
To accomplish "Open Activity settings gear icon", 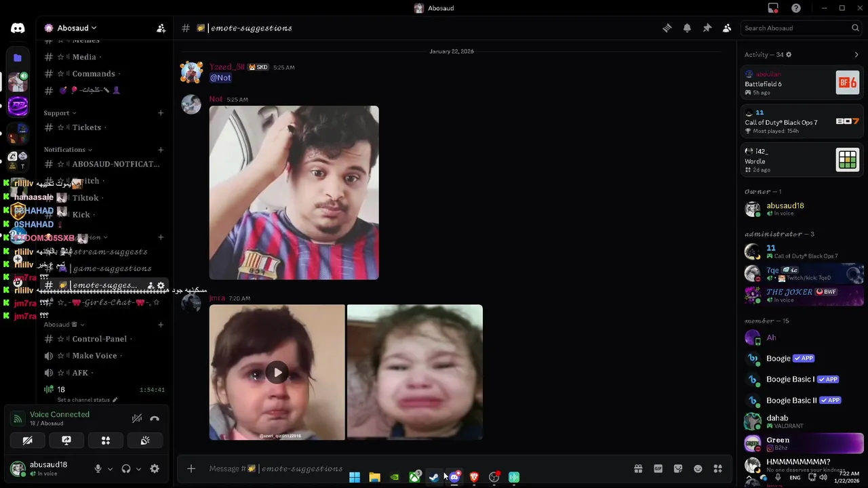I will 788,55.
